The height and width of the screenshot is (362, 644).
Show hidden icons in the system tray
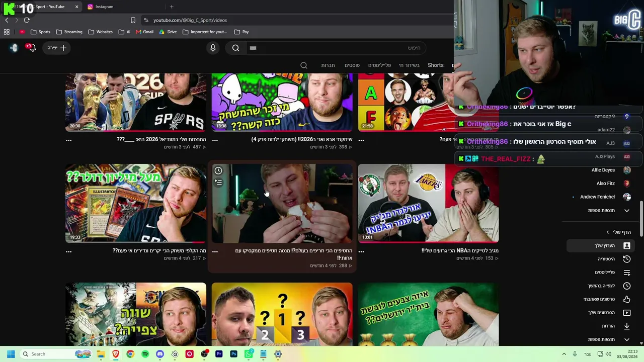point(564,354)
